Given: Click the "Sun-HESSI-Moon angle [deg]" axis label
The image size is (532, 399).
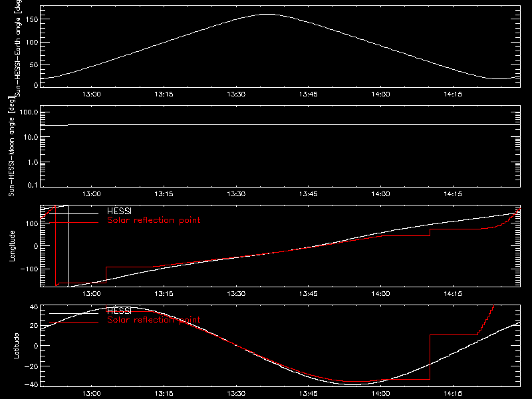Looking at the screenshot, I should [x=12, y=146].
